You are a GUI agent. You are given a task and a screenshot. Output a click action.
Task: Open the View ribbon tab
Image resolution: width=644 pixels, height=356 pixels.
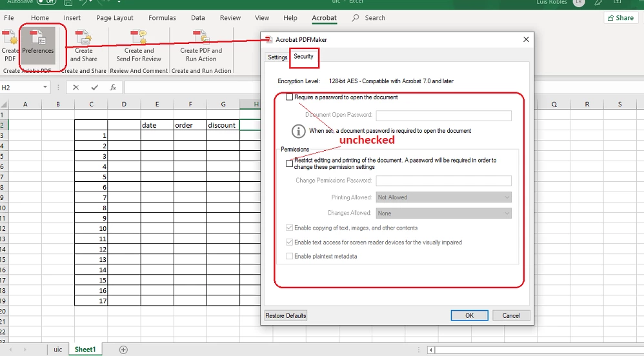pos(261,17)
